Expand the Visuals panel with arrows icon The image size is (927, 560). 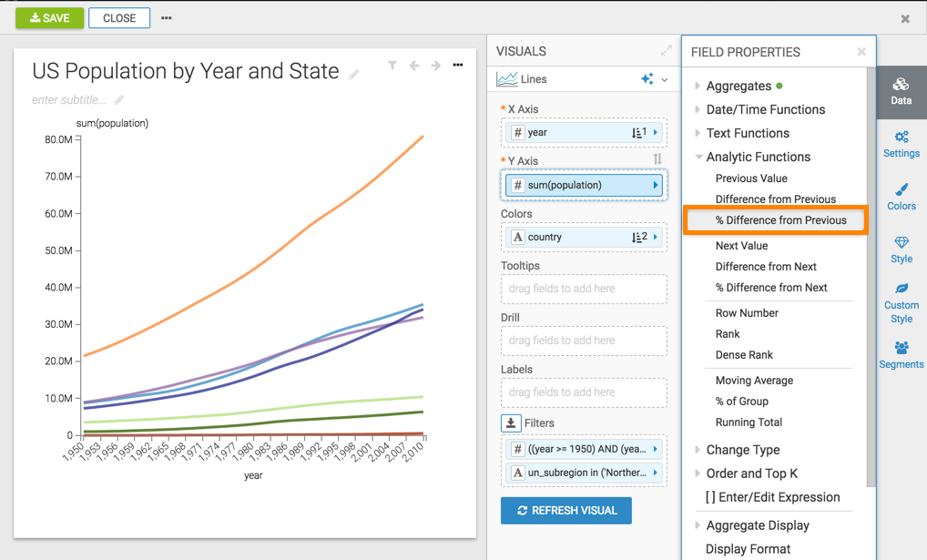click(666, 51)
